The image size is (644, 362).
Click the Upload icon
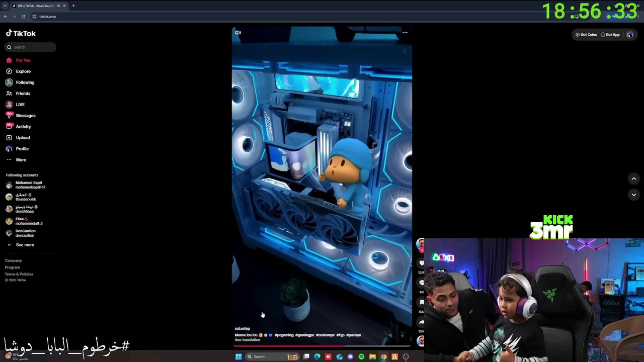pos(9,138)
